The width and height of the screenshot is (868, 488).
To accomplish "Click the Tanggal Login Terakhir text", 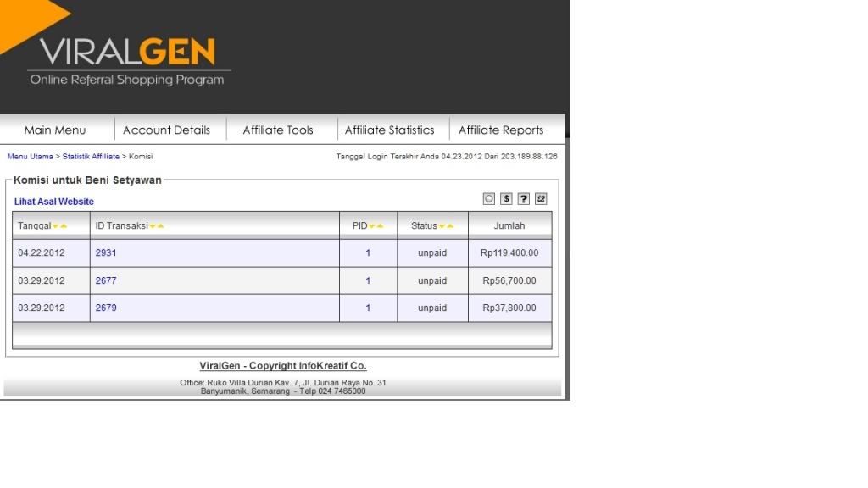I will pyautogui.click(x=447, y=157).
